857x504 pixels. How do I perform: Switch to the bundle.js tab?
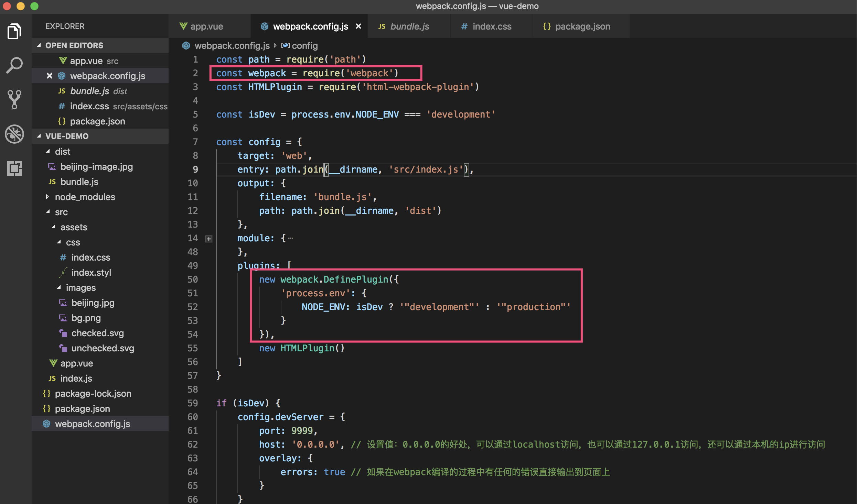pyautogui.click(x=409, y=26)
